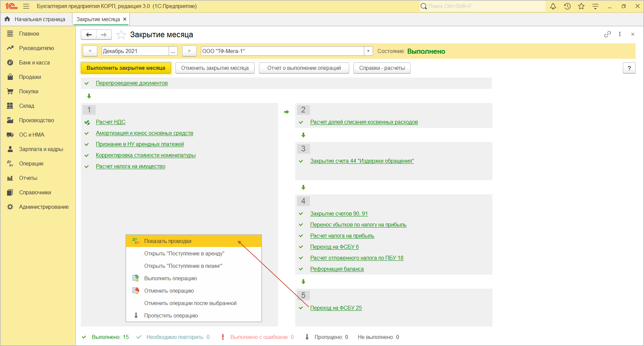Viewport: 644px width, 346px height.
Task: Open Перенос убытков по налогу на прибыль
Action: click(x=358, y=225)
